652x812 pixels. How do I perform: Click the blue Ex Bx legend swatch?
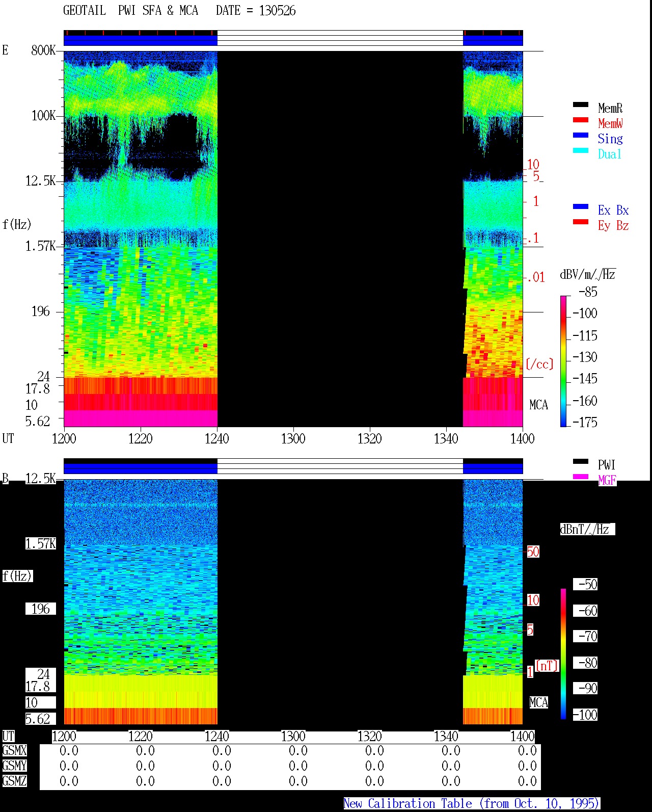pos(581,207)
